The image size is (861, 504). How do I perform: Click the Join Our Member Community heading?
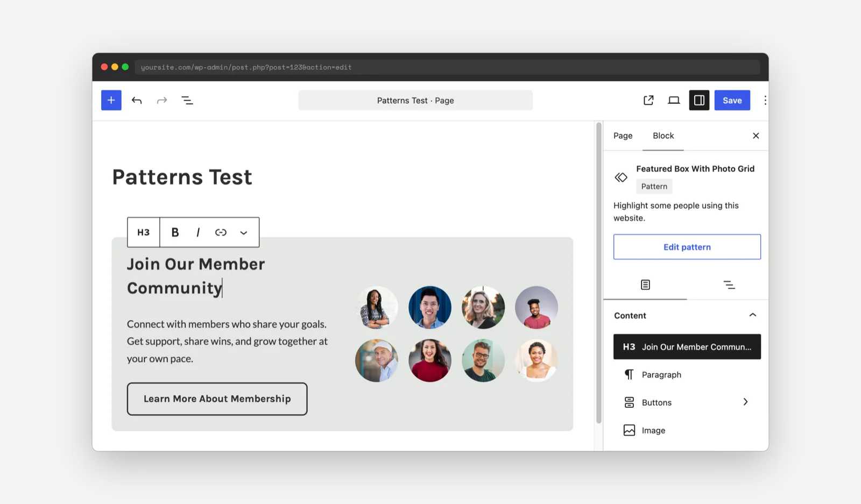pos(196,276)
